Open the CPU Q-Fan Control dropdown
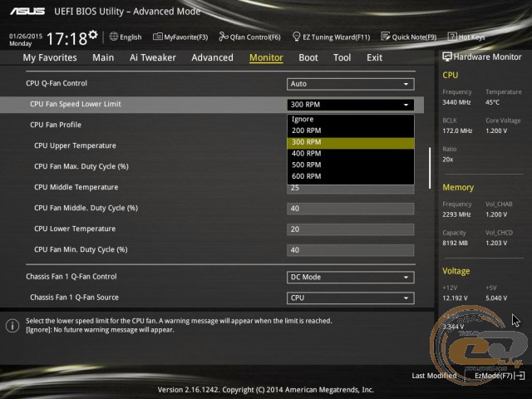Image resolution: width=532 pixels, height=399 pixels. [351, 84]
